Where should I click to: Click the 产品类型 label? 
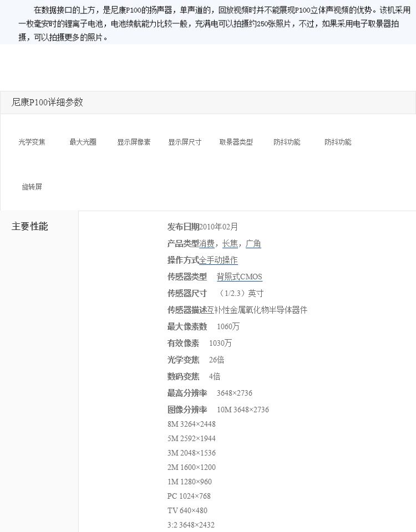coord(183,244)
